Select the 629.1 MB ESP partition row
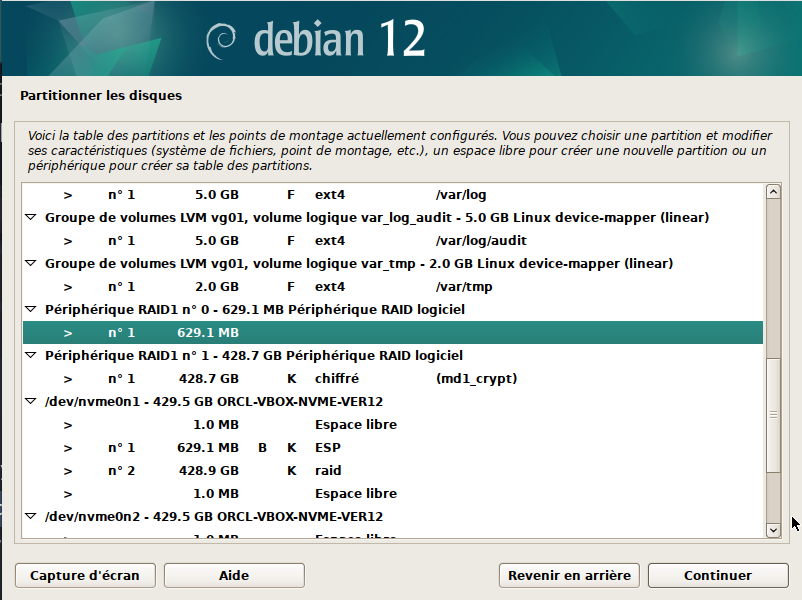 coord(393,448)
